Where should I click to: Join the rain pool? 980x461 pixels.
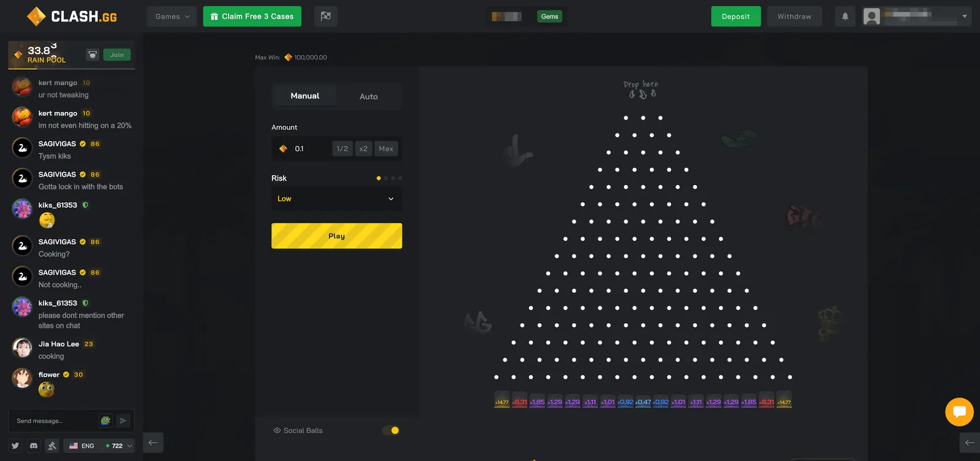coord(117,55)
